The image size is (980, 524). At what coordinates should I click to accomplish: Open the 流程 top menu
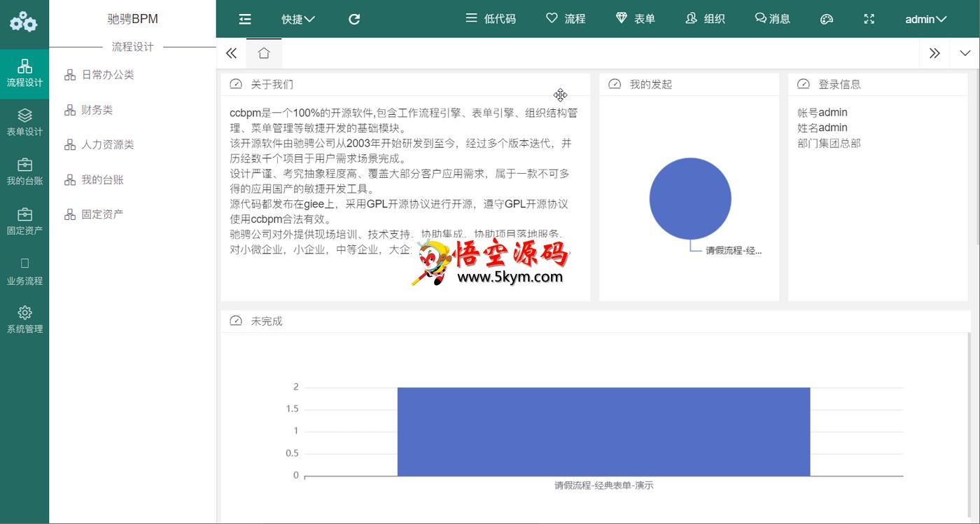[x=566, y=19]
